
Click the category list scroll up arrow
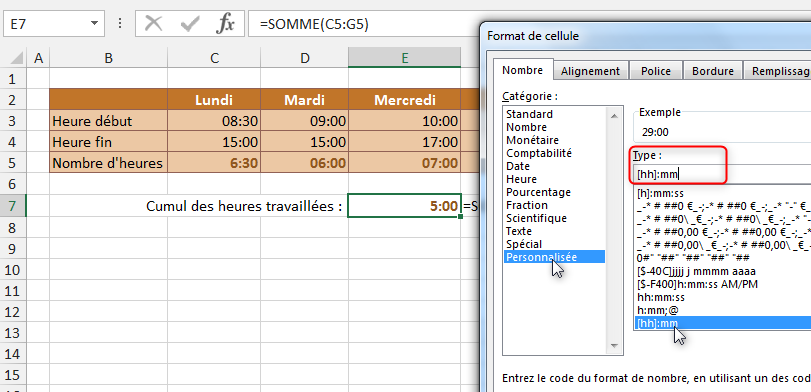[x=614, y=115]
